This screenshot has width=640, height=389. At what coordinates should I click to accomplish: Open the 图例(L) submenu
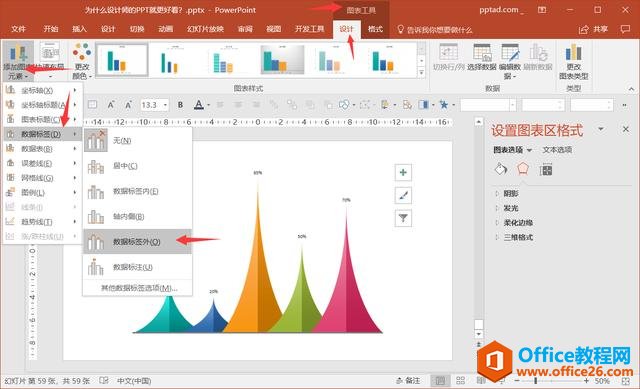[42, 192]
